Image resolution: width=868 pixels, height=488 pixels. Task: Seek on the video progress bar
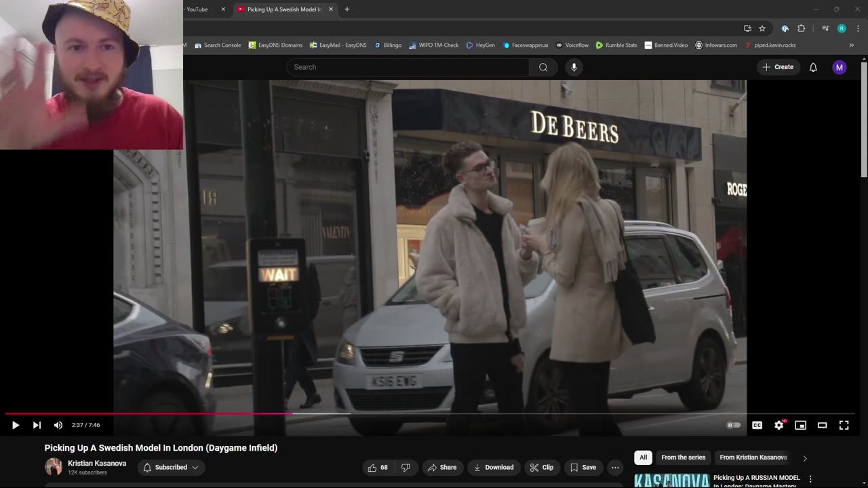[430, 413]
